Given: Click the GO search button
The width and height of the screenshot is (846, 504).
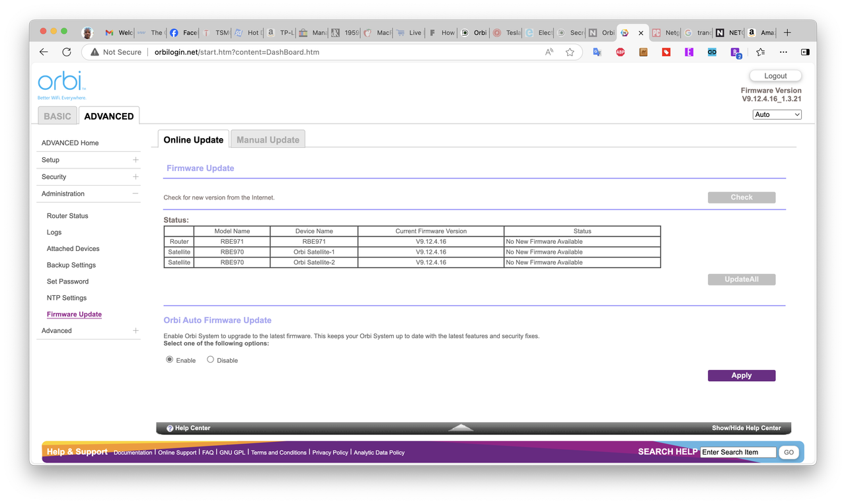Looking at the screenshot, I should point(788,452).
